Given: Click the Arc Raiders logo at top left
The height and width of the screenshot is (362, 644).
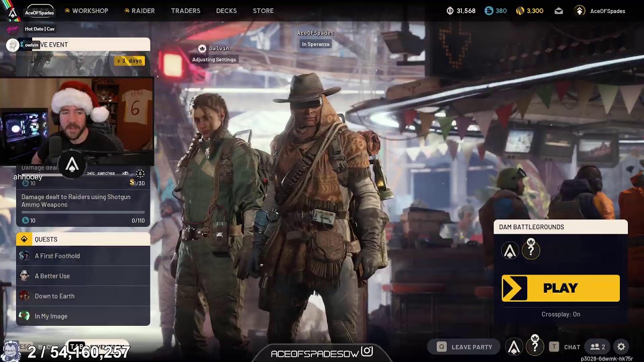Looking at the screenshot, I should pyautogui.click(x=13, y=13).
